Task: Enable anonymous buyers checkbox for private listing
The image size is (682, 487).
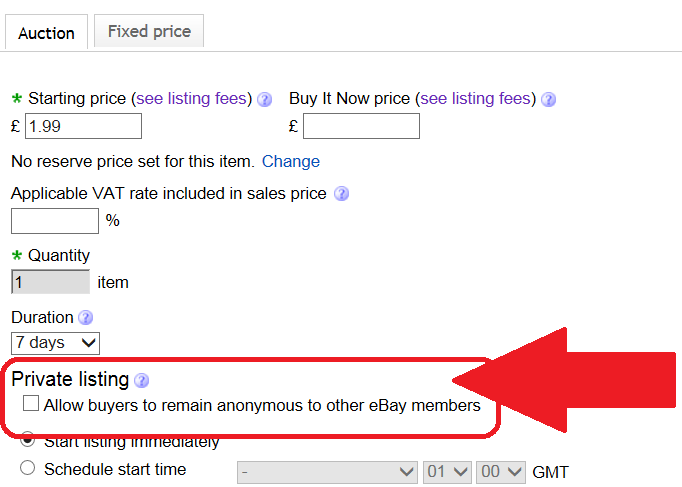Action: pos(31,405)
